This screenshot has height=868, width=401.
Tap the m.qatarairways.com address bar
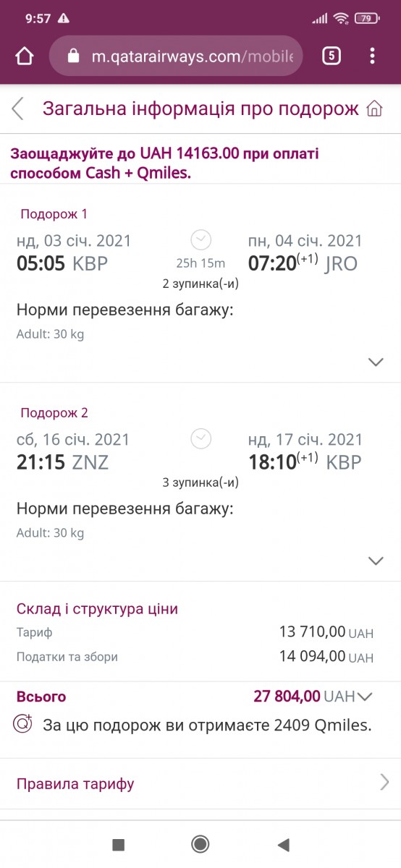coord(176,56)
